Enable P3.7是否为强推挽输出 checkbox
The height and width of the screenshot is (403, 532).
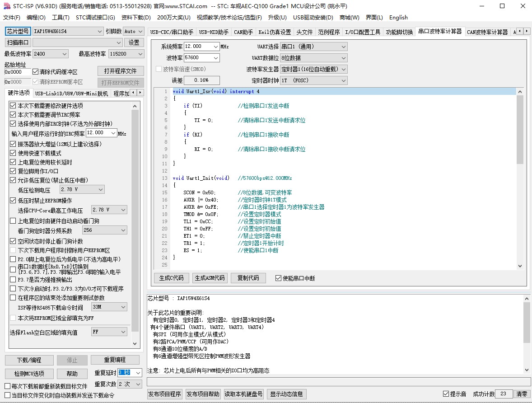coord(13,279)
